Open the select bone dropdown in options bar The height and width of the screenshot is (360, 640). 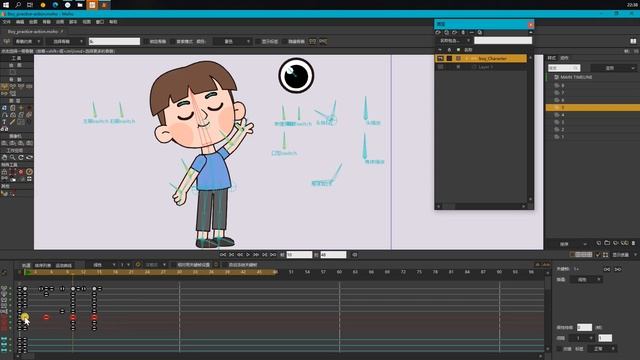click(x=66, y=42)
